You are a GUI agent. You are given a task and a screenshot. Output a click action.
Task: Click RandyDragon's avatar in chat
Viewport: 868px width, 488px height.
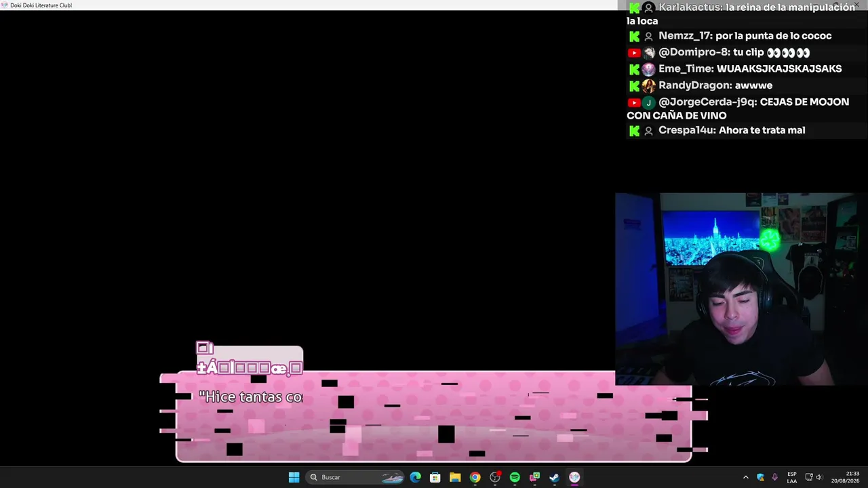pos(649,86)
